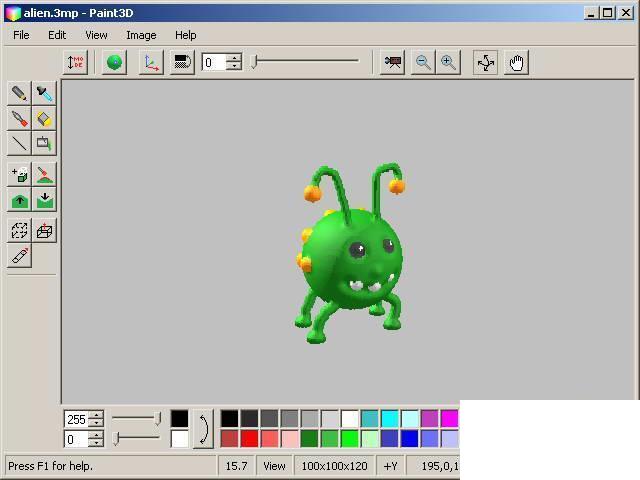Select the yellow paint bucket fill tool

coord(44,118)
